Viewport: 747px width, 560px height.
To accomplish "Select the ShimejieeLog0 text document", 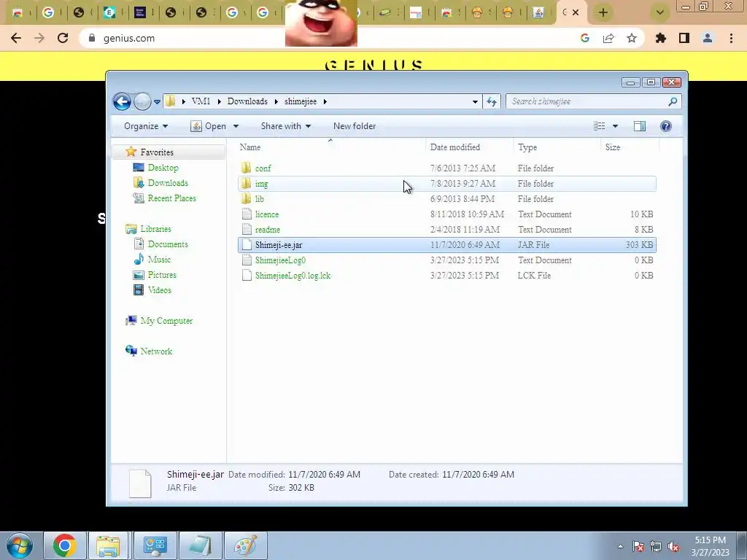I will pyautogui.click(x=446, y=260).
